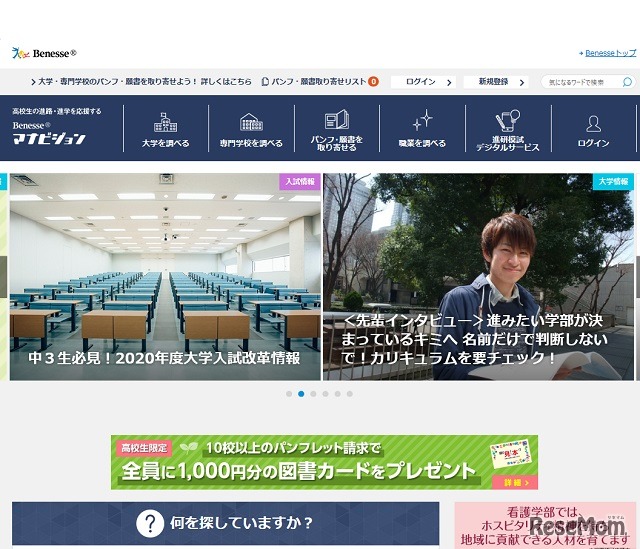Open 専門学校を調べる menu
The width and height of the screenshot is (640, 549).
coord(251,129)
